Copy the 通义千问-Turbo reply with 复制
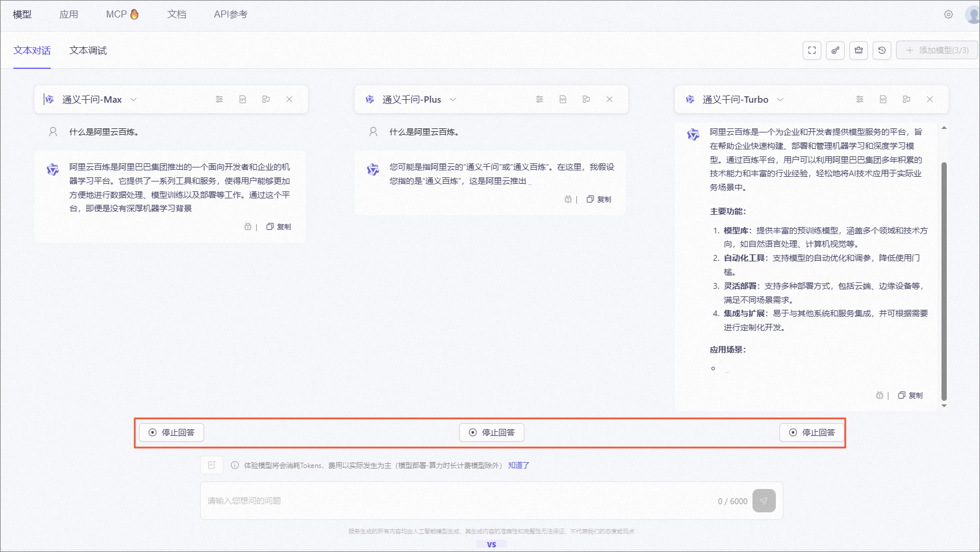The width and height of the screenshot is (980, 552). (x=911, y=395)
